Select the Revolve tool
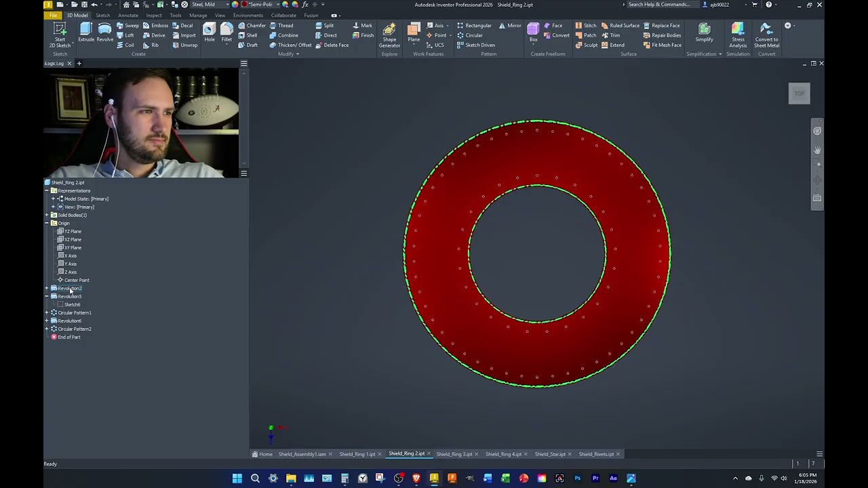868x488 pixels. click(x=105, y=33)
